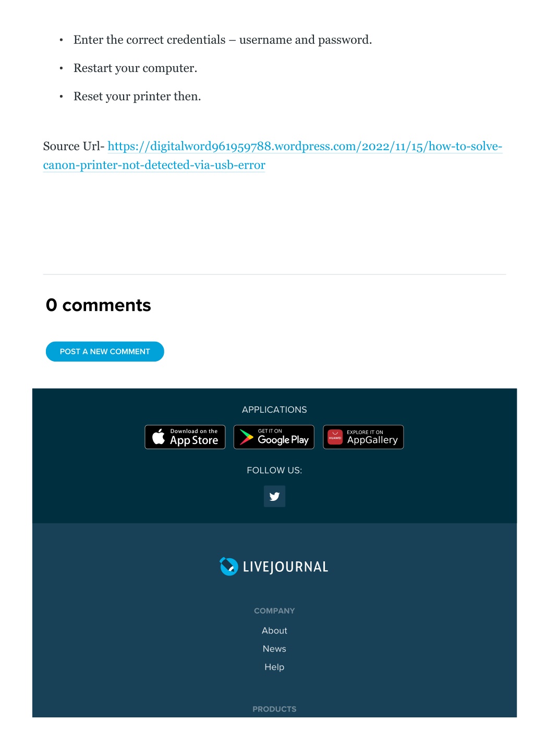534x756 pixels.
Task: Click the PRODUCTS footer section heading
Action: 274,709
